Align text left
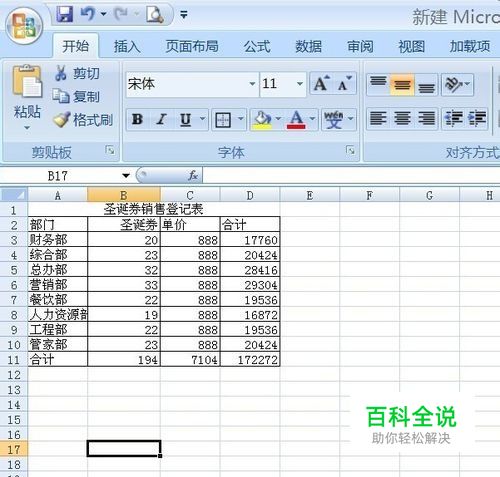Viewport: 500px width, 477px height. (x=378, y=118)
